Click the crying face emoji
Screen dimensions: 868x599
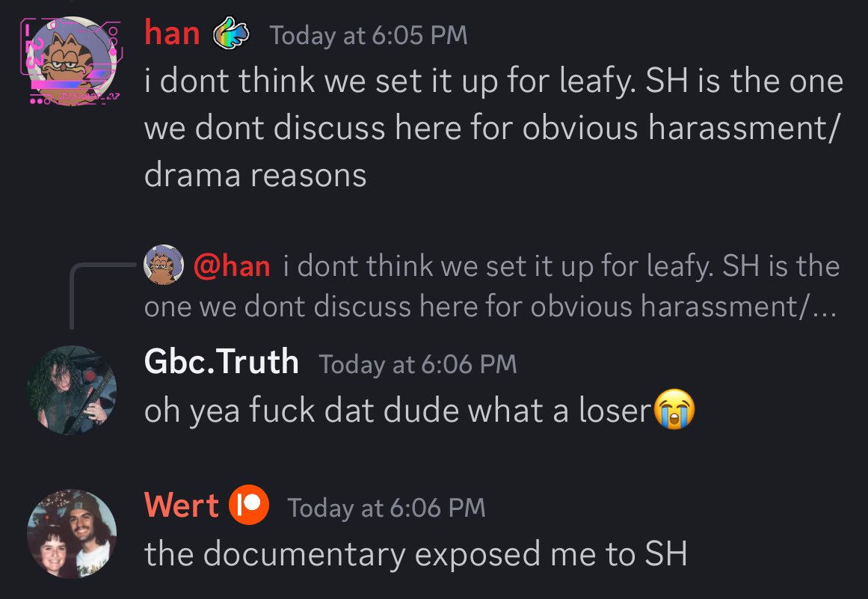(674, 409)
